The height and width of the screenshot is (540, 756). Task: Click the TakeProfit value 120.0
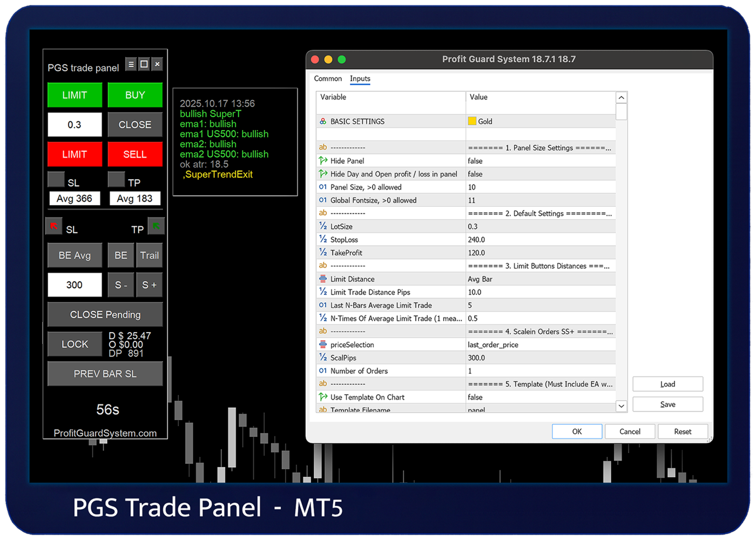541,253
